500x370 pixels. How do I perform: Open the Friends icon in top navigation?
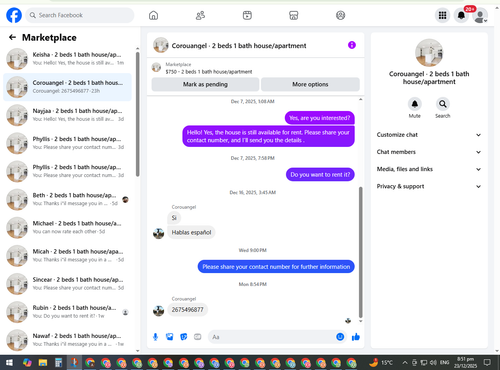(x=200, y=15)
